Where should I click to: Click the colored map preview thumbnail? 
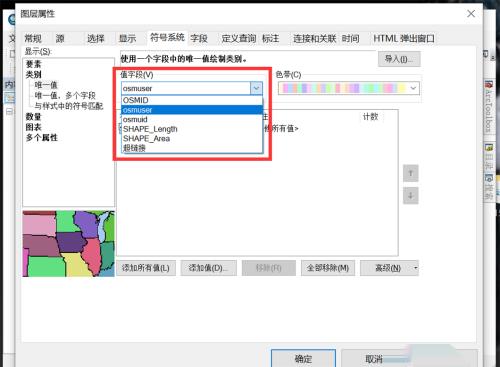69,244
